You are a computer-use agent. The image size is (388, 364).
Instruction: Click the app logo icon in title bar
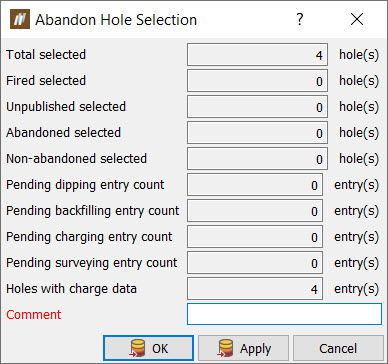[x=20, y=19]
